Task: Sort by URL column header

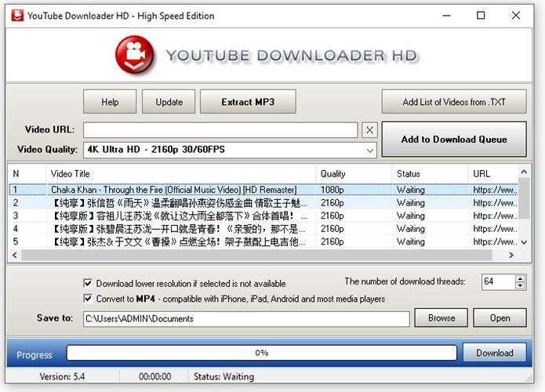Action: point(493,173)
